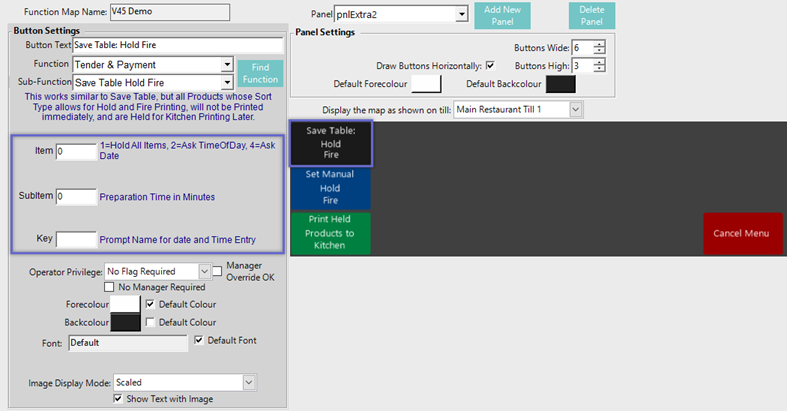Click the Default Forecolour swatch

[x=426, y=84]
